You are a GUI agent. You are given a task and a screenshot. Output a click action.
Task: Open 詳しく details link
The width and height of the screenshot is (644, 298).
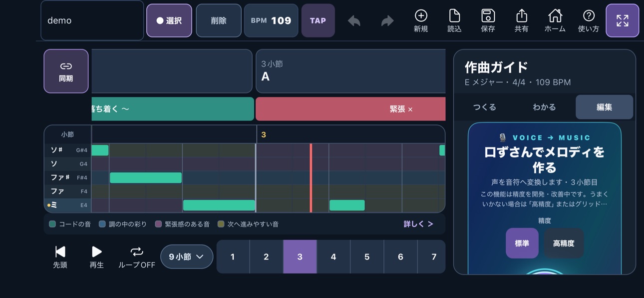[x=418, y=224]
